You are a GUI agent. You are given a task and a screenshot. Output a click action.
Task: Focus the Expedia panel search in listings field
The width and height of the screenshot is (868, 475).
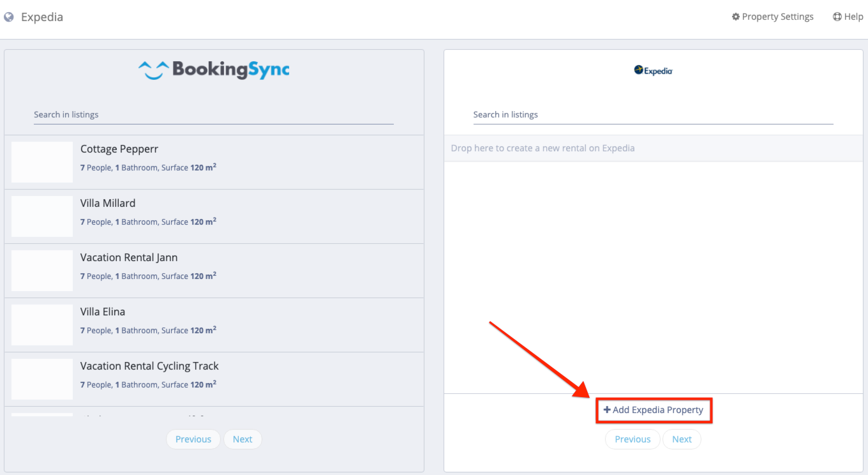653,115
